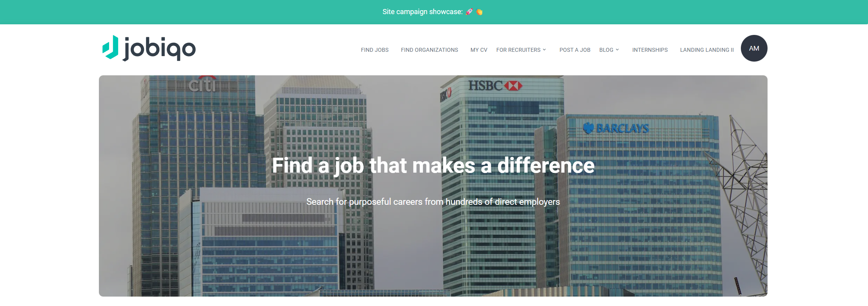Screen dimensions: 868x306
Task: Click the 'Search for purposeful careers' subtitle
Action: pyautogui.click(x=433, y=202)
